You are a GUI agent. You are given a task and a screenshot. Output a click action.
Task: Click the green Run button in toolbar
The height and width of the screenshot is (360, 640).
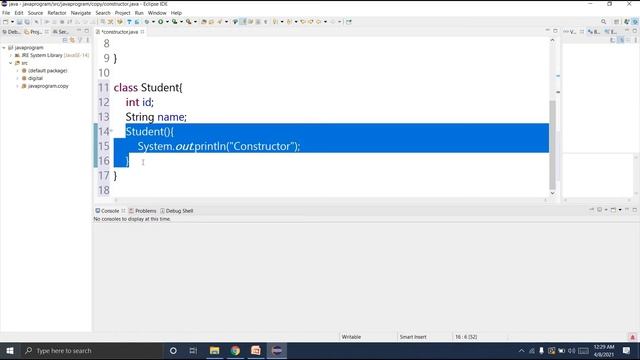point(161,22)
